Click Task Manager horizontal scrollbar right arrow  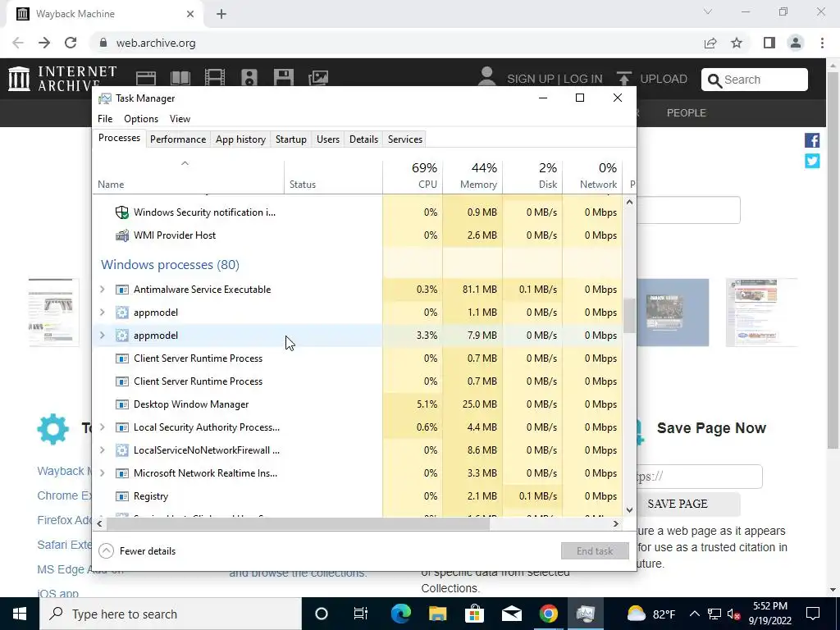click(x=616, y=523)
